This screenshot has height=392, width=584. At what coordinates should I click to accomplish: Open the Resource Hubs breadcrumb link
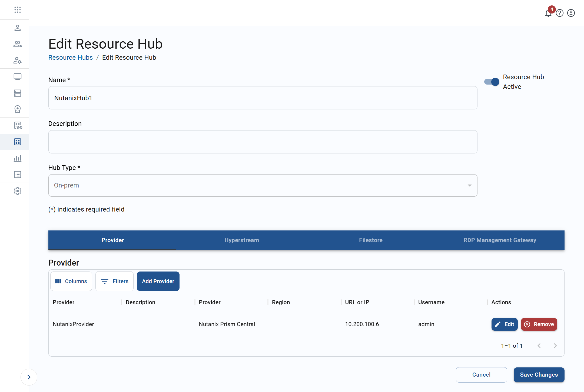[70, 57]
